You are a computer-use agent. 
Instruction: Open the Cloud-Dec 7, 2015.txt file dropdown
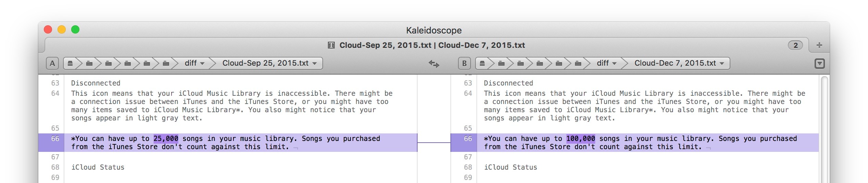[x=679, y=63]
